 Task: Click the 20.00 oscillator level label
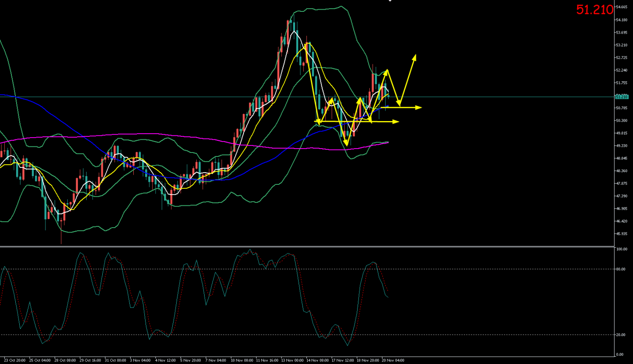[620, 335]
